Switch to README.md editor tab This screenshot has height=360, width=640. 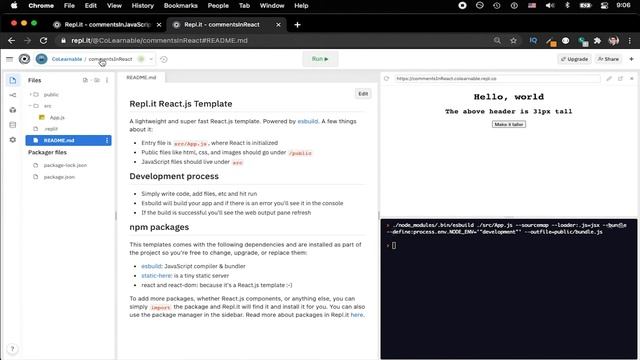coord(141,78)
